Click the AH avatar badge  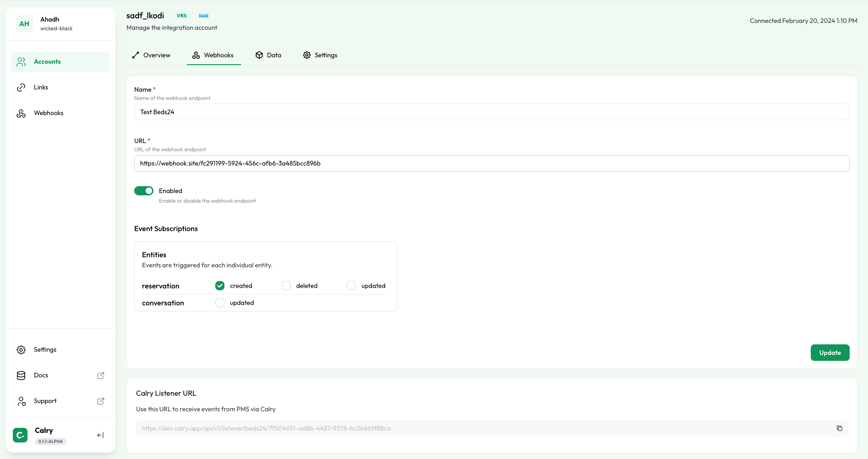click(x=24, y=24)
